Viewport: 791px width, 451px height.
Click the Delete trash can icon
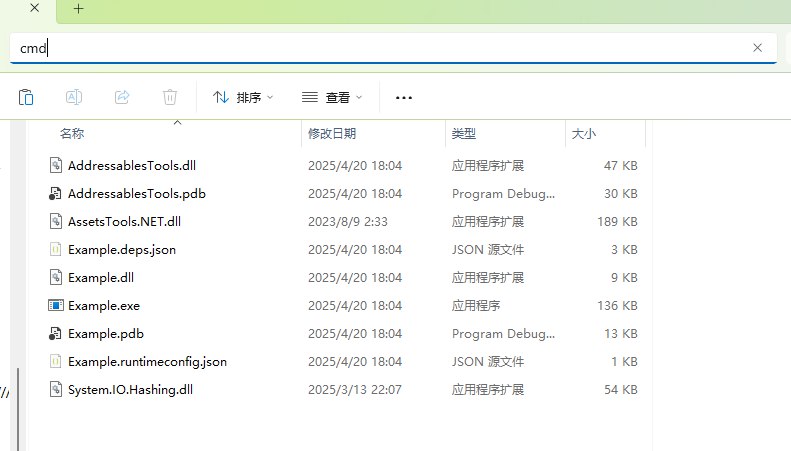(x=170, y=97)
